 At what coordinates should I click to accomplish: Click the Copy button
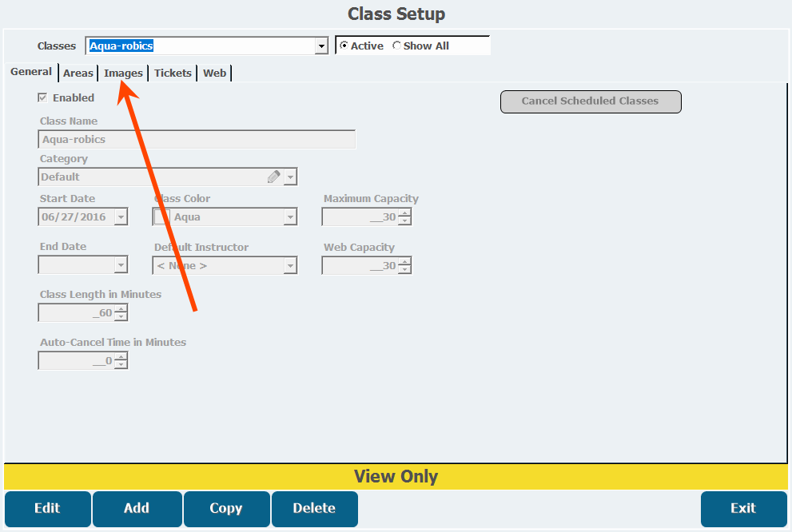click(226, 508)
